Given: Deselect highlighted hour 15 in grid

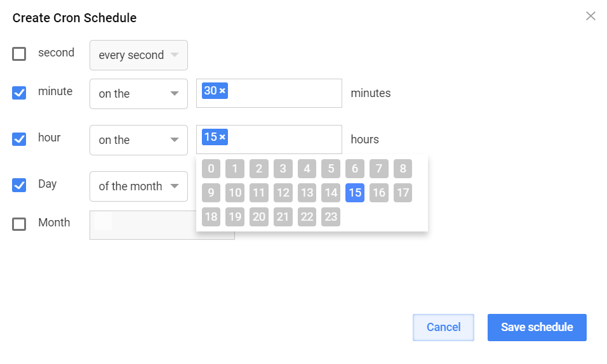Looking at the screenshot, I should coord(355,193).
